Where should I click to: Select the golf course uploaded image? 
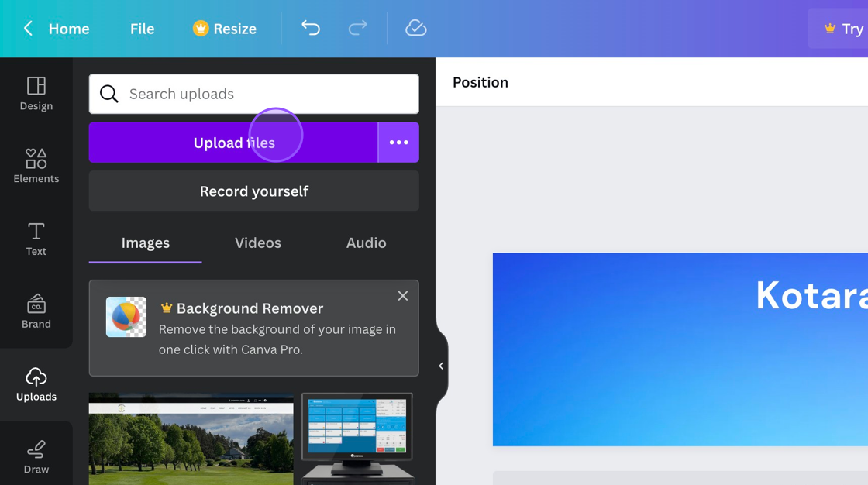(191, 439)
